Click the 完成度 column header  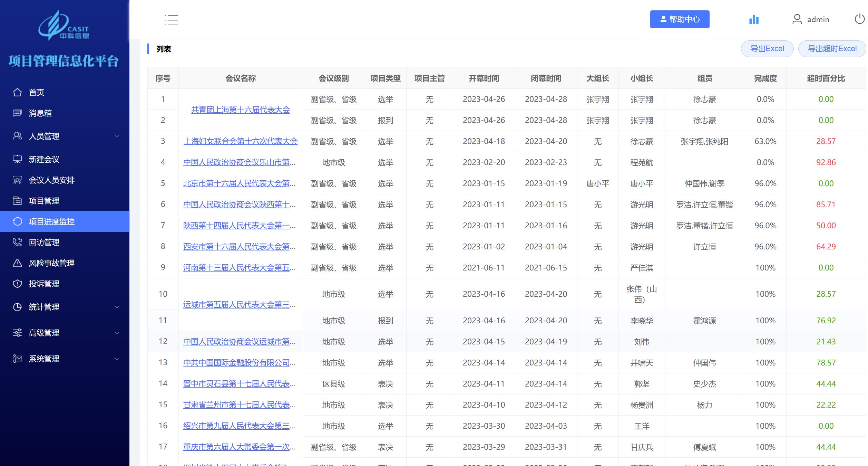coord(765,78)
